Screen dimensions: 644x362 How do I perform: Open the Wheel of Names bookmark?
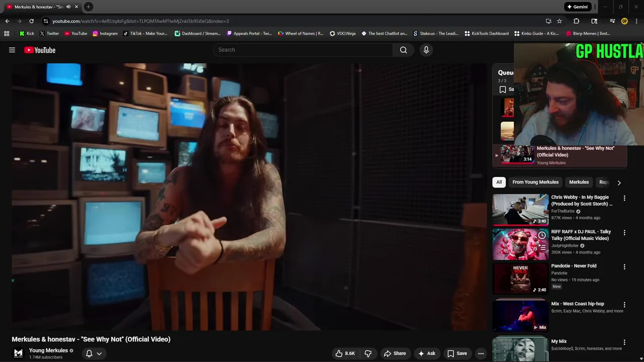click(300, 34)
